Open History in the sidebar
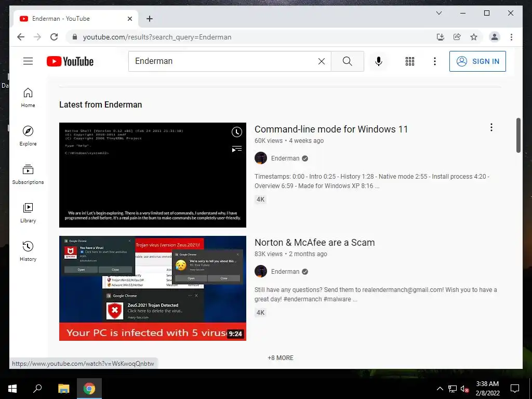Viewport: 532px width, 399px height. [x=28, y=251]
